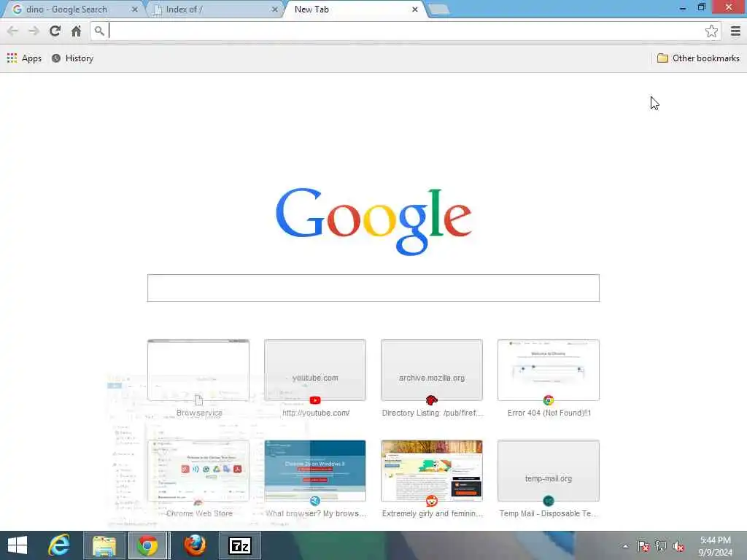The height and width of the screenshot is (560, 747).
Task: Click the http://youtube.com/ label
Action: click(x=315, y=413)
